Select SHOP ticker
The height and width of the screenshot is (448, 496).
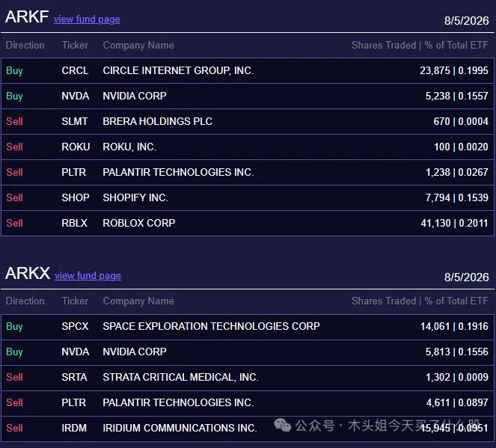click(76, 197)
